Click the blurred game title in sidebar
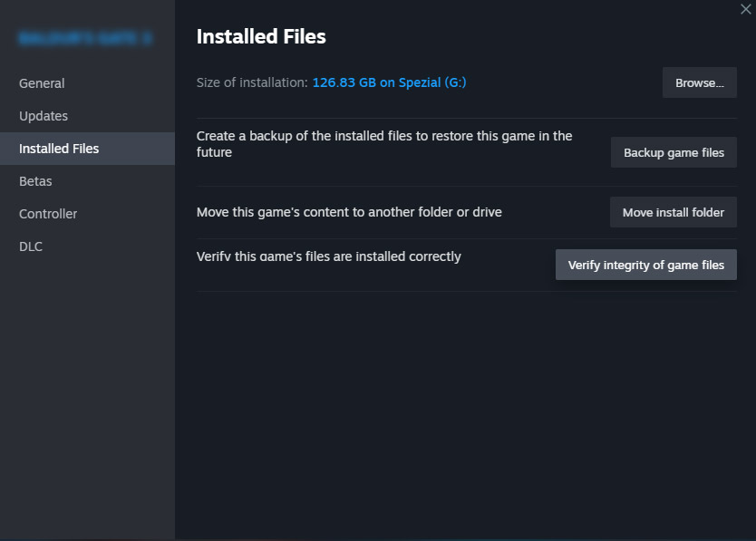The image size is (756, 541). [85, 38]
